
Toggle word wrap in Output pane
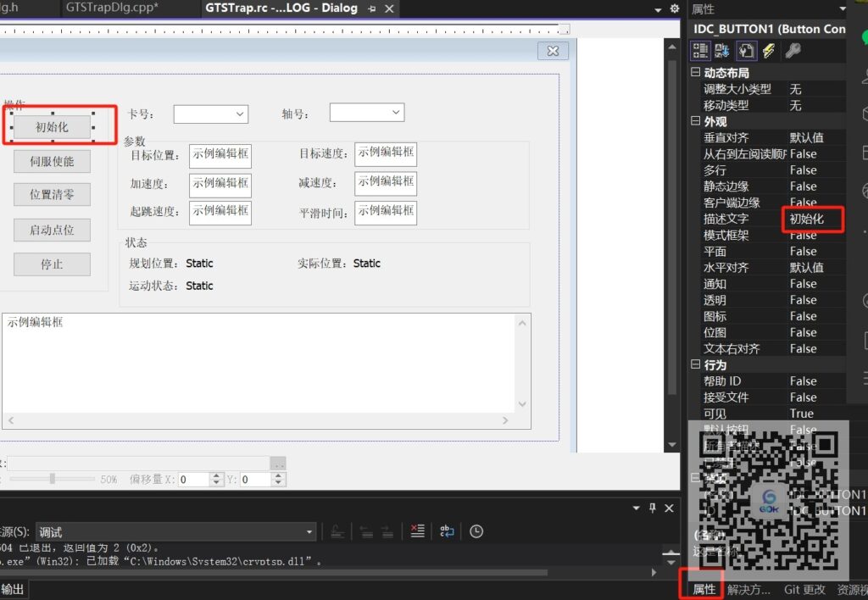pyautogui.click(x=447, y=531)
